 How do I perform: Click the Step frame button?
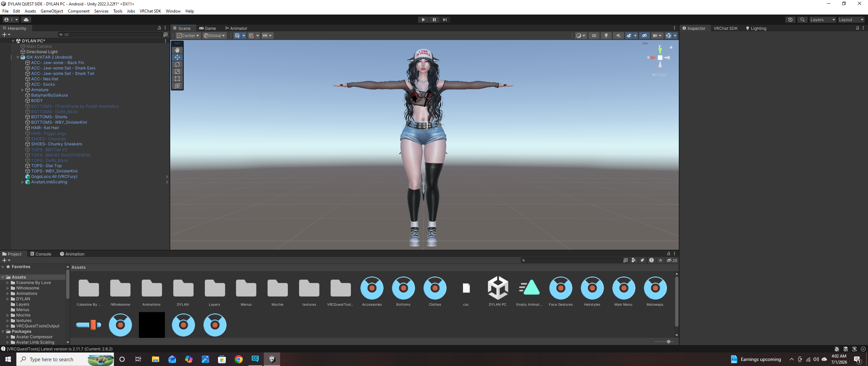(445, 20)
